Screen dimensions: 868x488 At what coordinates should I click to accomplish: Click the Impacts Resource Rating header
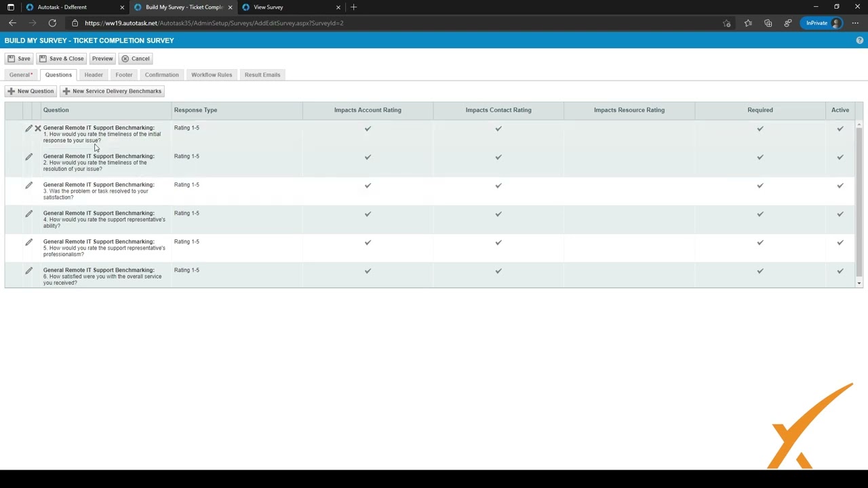[x=629, y=110]
